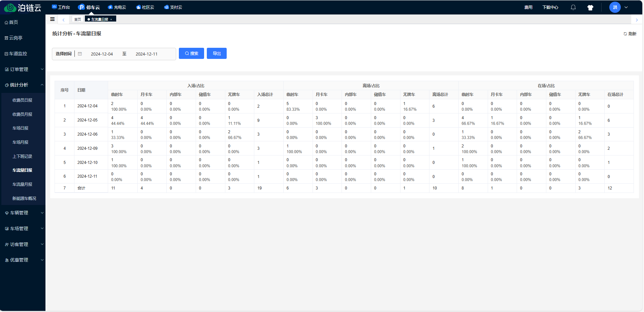Image resolution: width=644 pixels, height=312 pixels.
Task: Click the start date 2024-12-04 field
Action: (x=102, y=54)
